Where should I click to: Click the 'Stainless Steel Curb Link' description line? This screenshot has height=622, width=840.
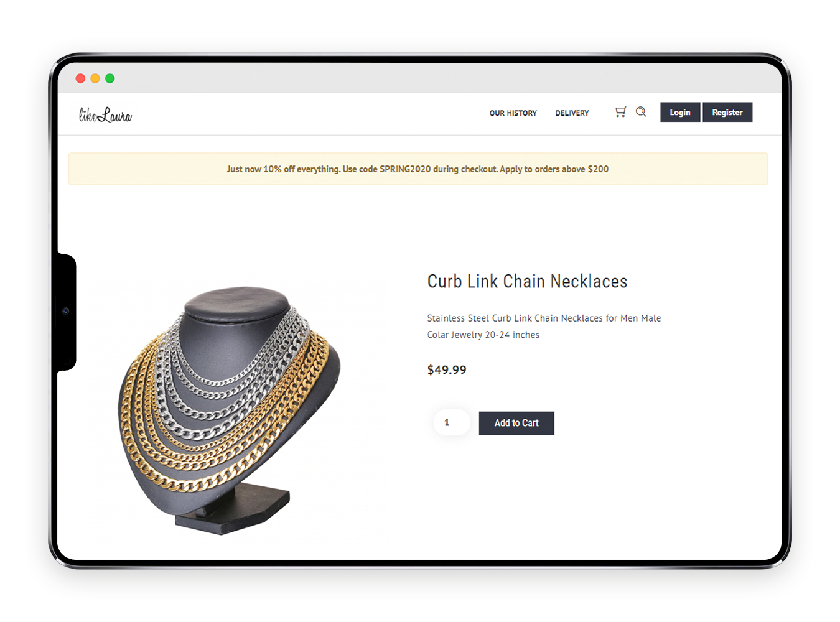pos(544,318)
